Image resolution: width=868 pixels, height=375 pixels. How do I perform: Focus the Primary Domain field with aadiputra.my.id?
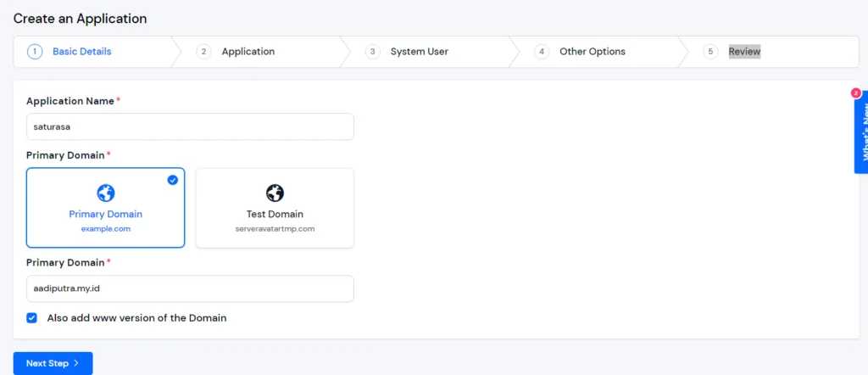click(190, 288)
